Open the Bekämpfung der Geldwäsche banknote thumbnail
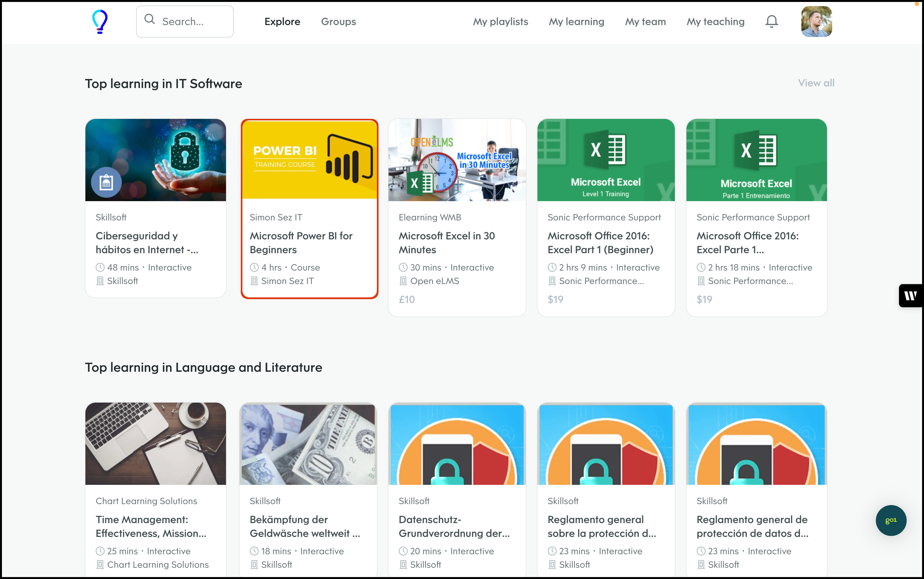The height and width of the screenshot is (579, 924). tap(308, 444)
